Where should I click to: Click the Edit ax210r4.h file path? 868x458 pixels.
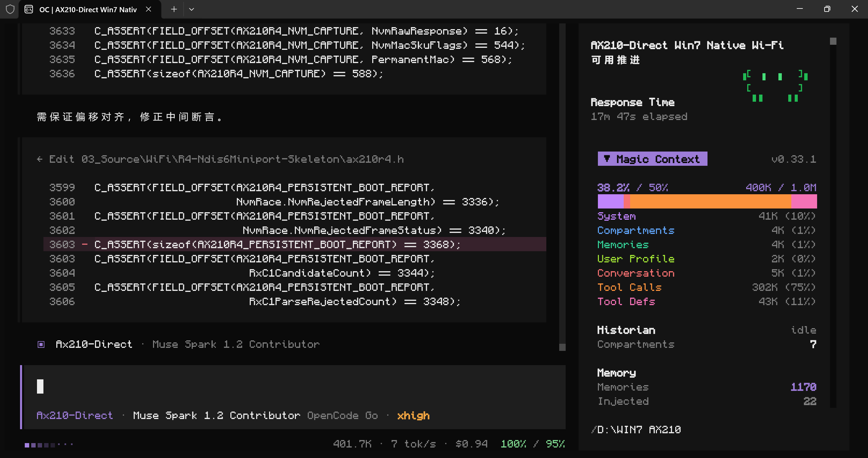coord(243,159)
